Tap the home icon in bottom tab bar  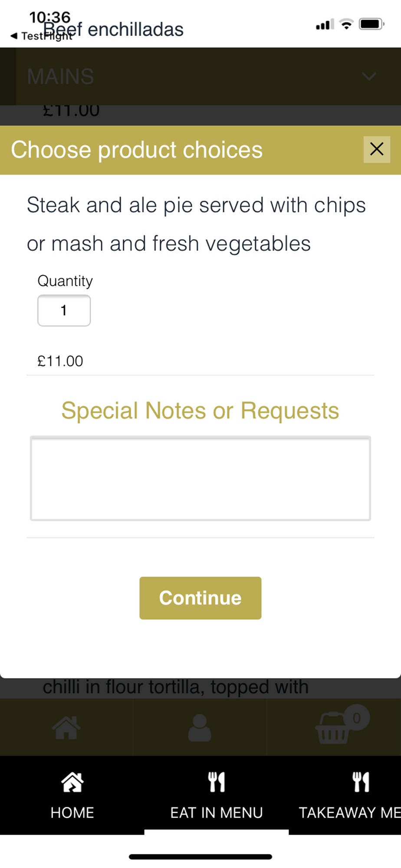pos(72,782)
